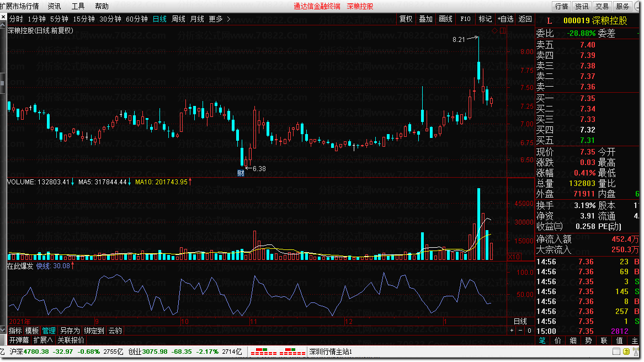Click the diamond marker icon above chart
This screenshot has height=362, width=644.
pos(494,31)
